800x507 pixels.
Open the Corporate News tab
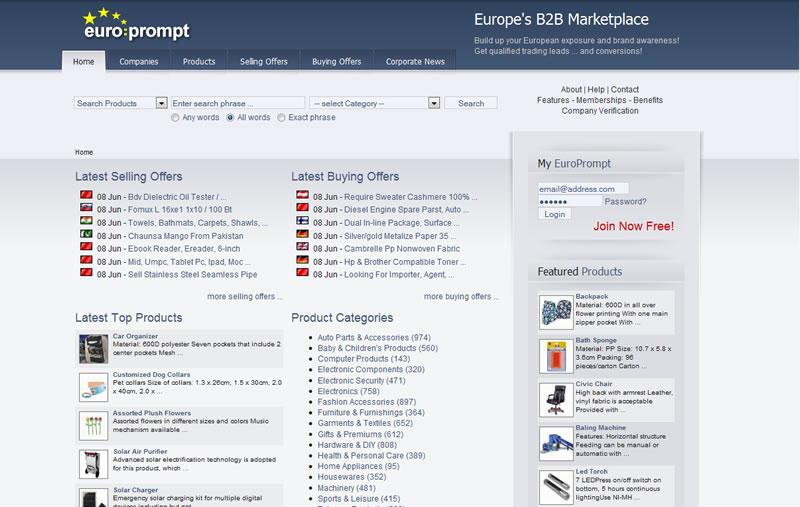coord(415,62)
